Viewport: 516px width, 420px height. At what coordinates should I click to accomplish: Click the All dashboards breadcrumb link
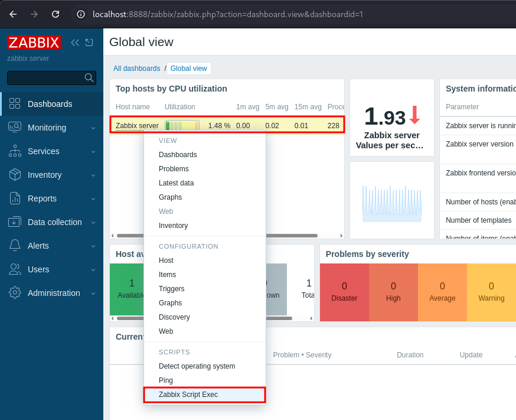tap(136, 69)
